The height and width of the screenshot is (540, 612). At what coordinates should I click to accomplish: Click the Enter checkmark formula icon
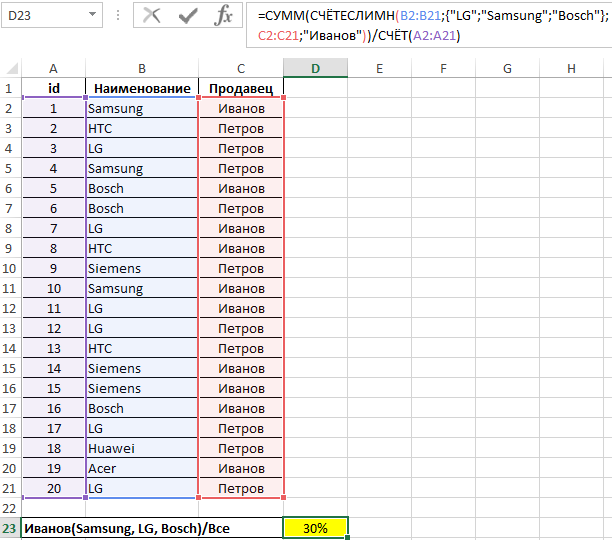click(187, 16)
